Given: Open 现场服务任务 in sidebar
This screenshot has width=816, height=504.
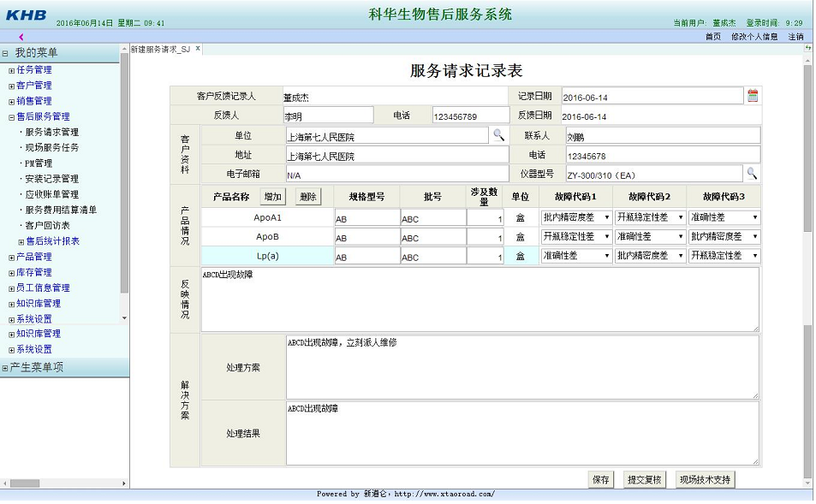Looking at the screenshot, I should point(52,148).
